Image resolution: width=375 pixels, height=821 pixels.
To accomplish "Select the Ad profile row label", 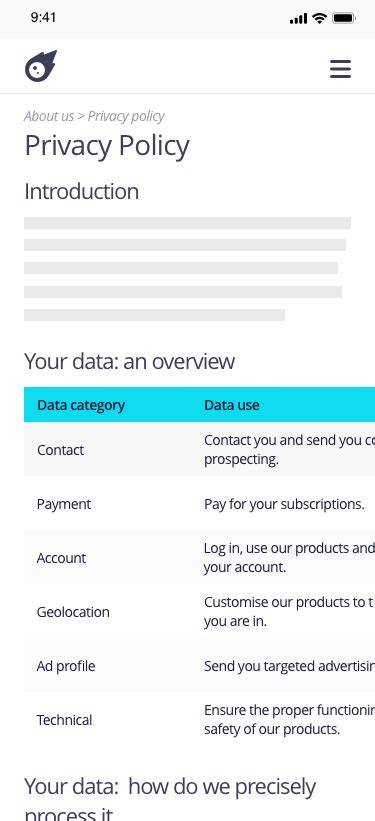I will (66, 666).
